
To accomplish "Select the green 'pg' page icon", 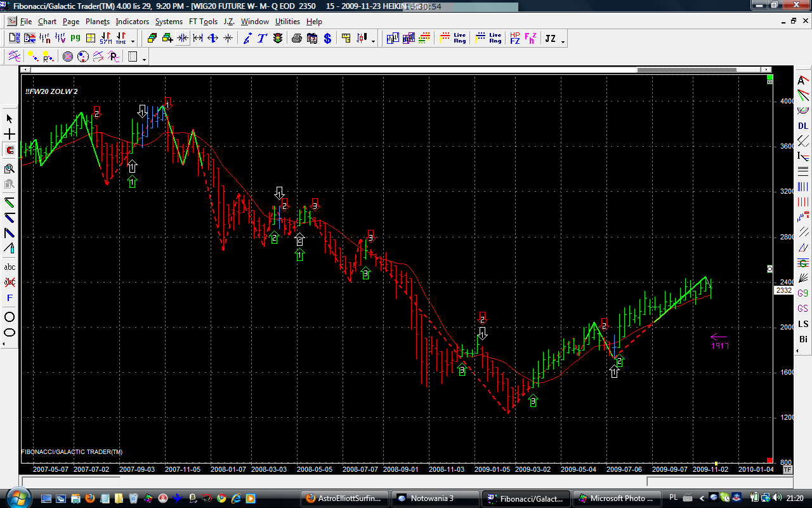I will pos(75,38).
